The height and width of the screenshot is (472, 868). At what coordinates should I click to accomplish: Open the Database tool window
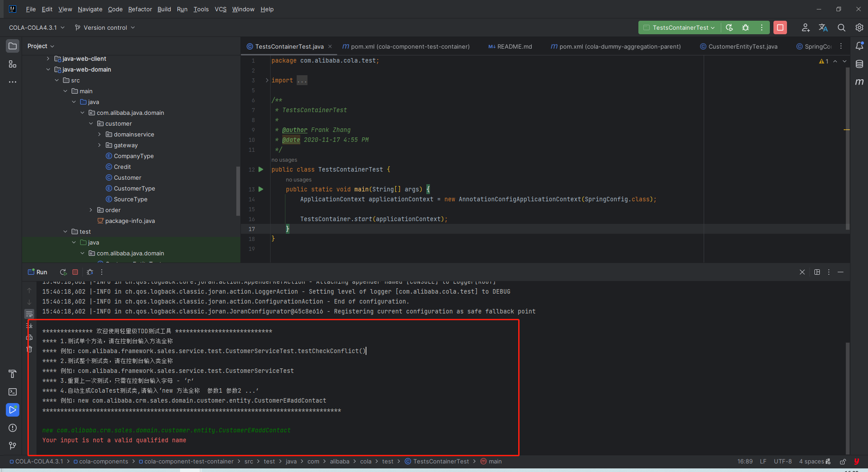pyautogui.click(x=860, y=64)
